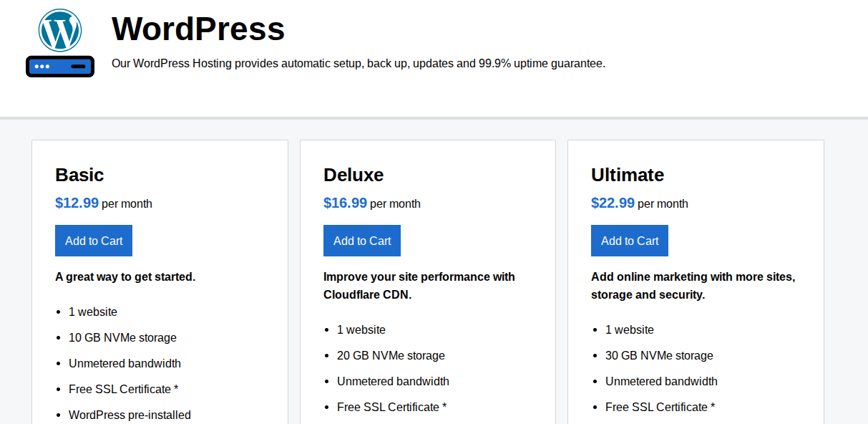Screen dimensions: 868x424
Task: Click "WordPress pre-installed" feature
Action: pos(130,415)
